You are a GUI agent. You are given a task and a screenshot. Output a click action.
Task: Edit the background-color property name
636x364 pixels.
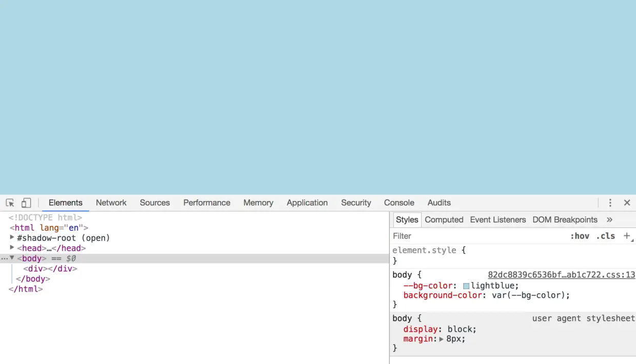click(x=443, y=295)
